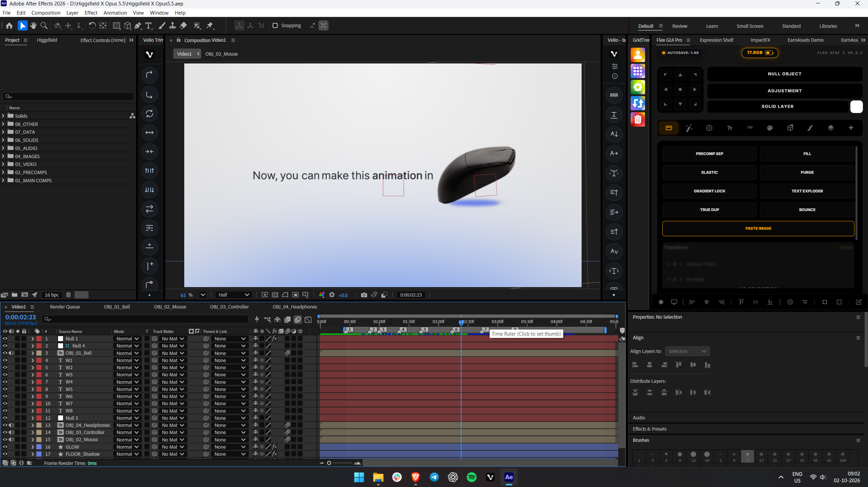Click the PRECOMP SEP button
The height and width of the screenshot is (487, 868).
(709, 154)
